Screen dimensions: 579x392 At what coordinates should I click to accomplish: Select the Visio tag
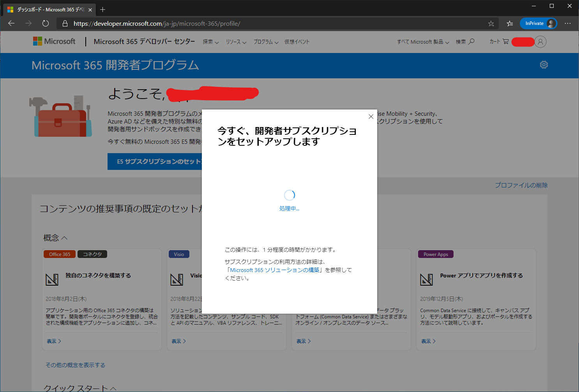(179, 254)
